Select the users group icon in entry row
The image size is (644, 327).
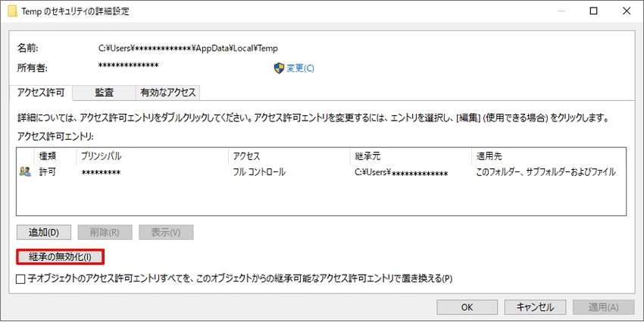(25, 172)
